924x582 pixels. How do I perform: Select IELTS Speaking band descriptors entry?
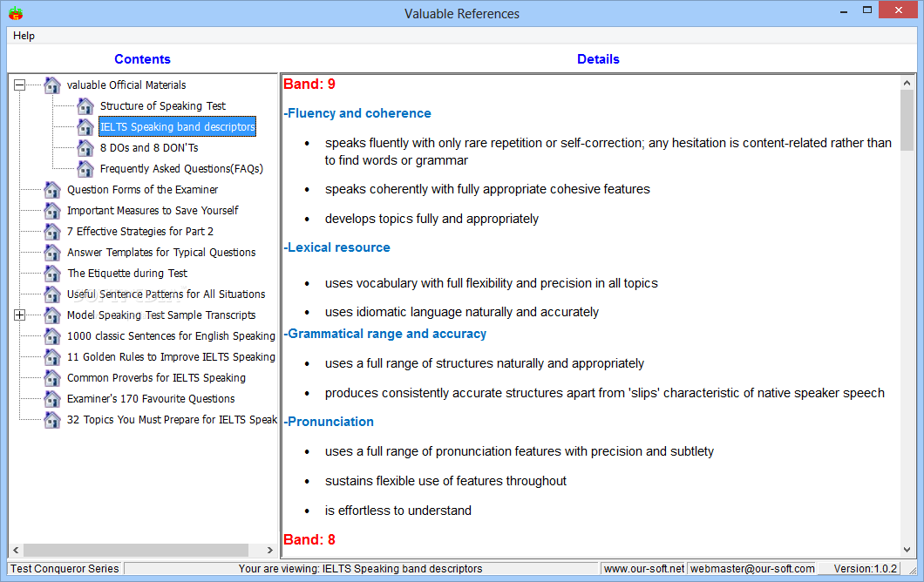[177, 126]
